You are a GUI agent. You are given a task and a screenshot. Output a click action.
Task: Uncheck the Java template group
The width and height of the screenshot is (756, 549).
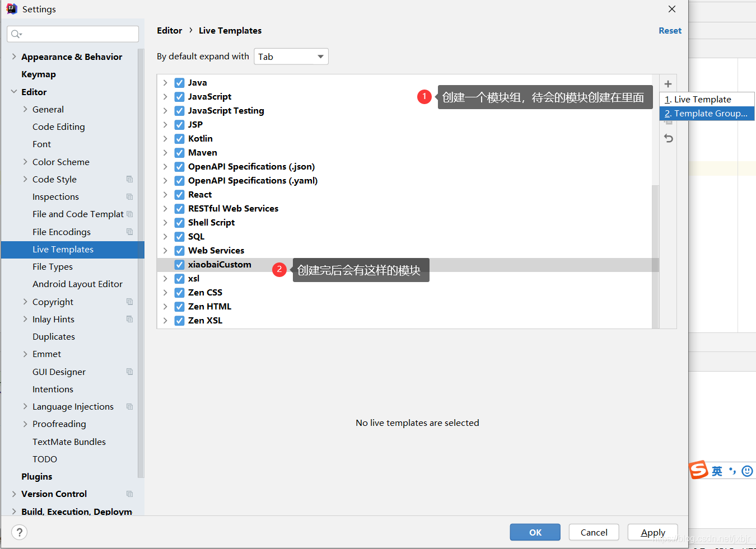click(179, 83)
